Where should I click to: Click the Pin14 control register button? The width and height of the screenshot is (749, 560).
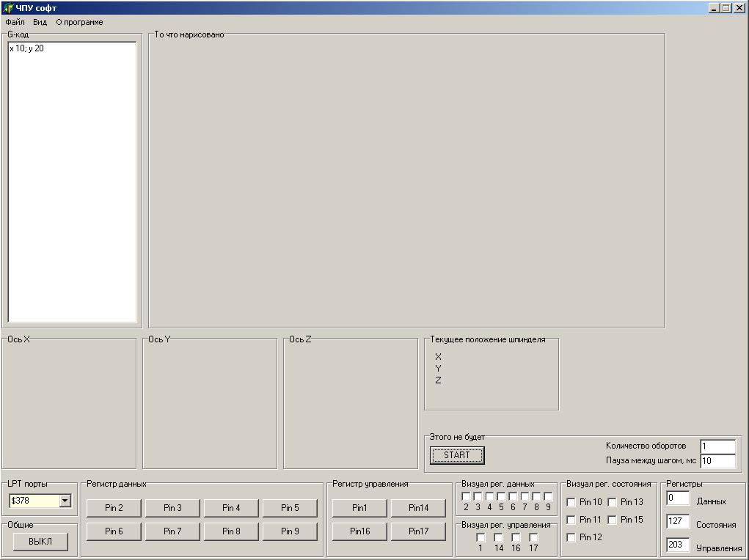[418, 508]
